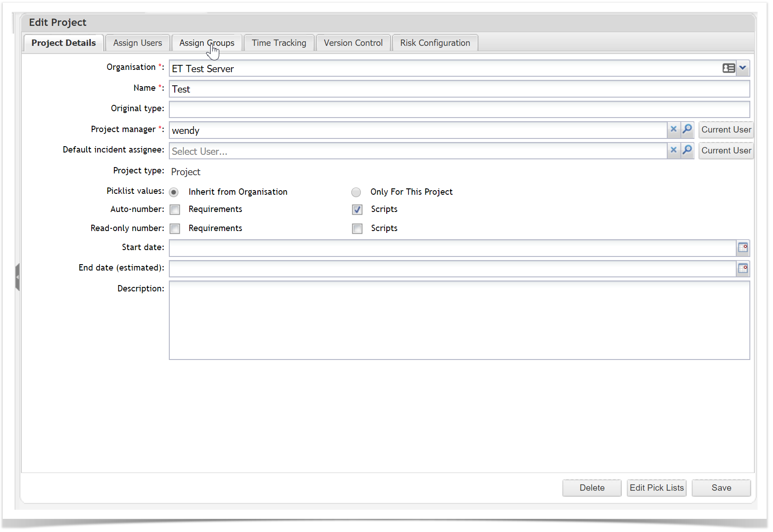Image resolution: width=773 pixels, height=532 pixels.
Task: Clear the Default incident assignee field
Action: [x=674, y=150]
